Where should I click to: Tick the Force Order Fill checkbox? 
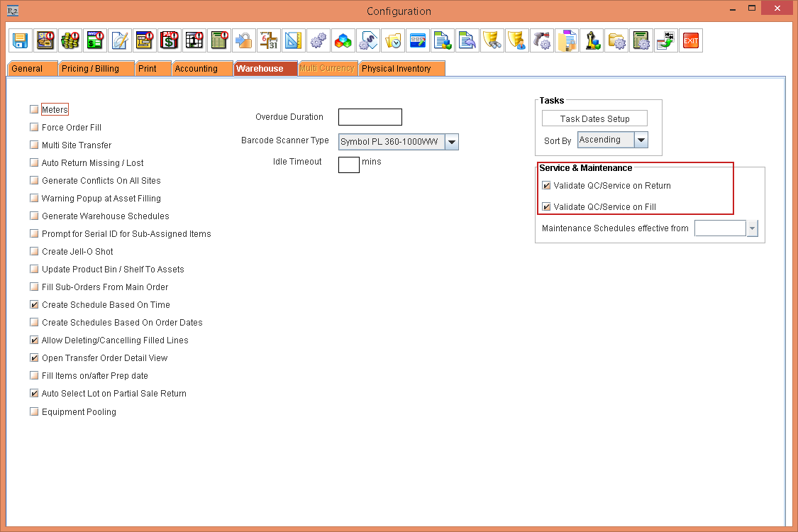(34, 127)
